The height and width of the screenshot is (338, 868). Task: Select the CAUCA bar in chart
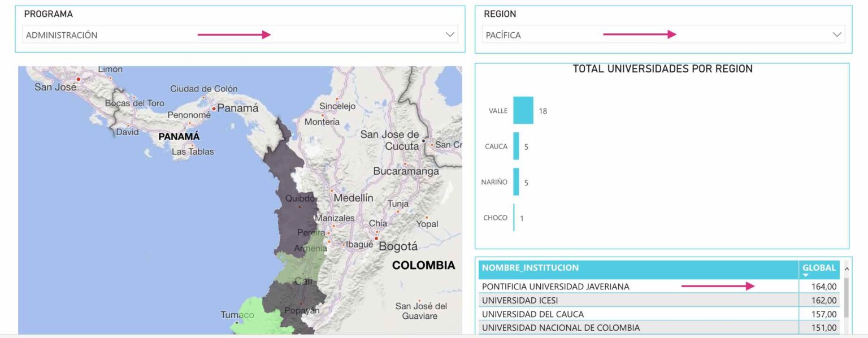click(516, 146)
